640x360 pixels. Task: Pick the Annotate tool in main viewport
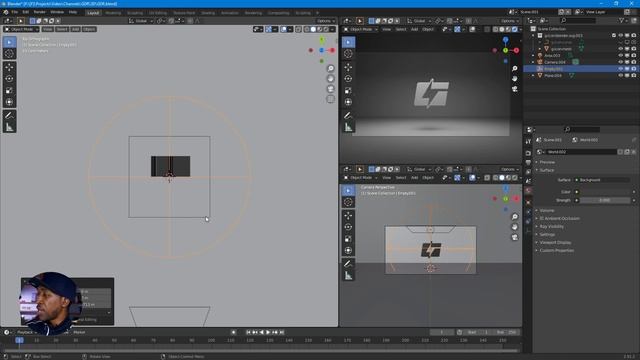coord(9,116)
